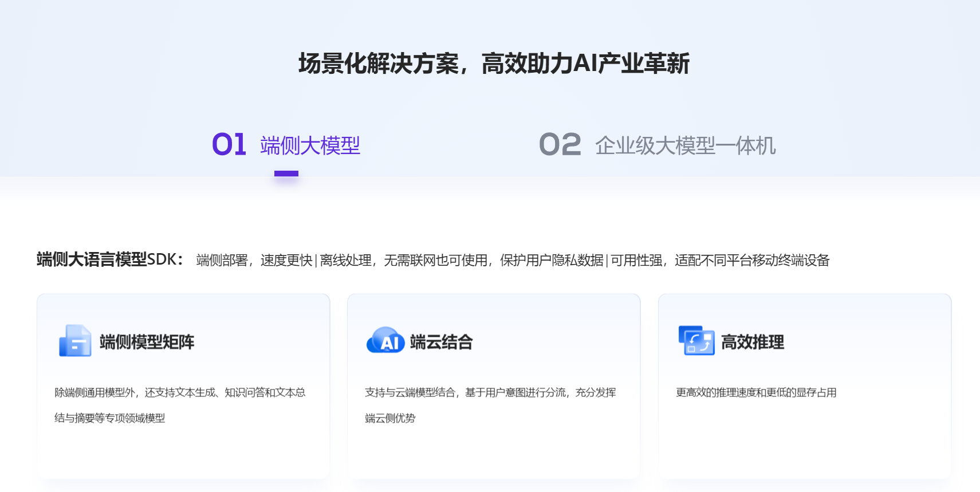
Task: Switch to the 企业级大模型一体机 tab
Action: click(685, 145)
